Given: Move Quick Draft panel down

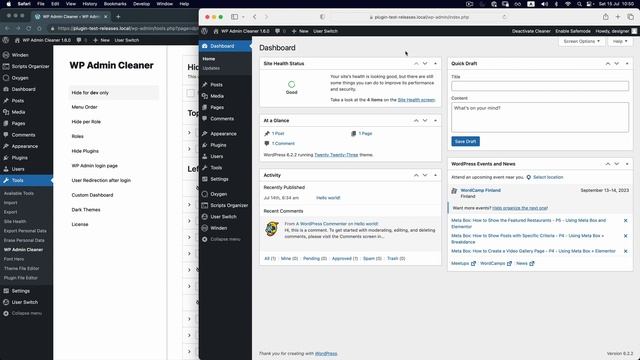Looking at the screenshot, I should click(x=617, y=64).
